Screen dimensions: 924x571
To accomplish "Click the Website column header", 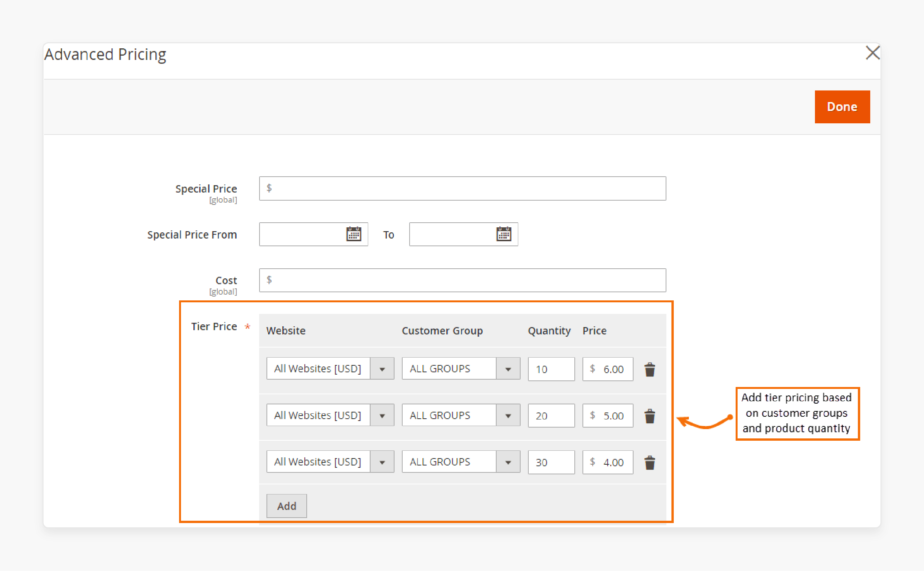I will coord(286,331).
